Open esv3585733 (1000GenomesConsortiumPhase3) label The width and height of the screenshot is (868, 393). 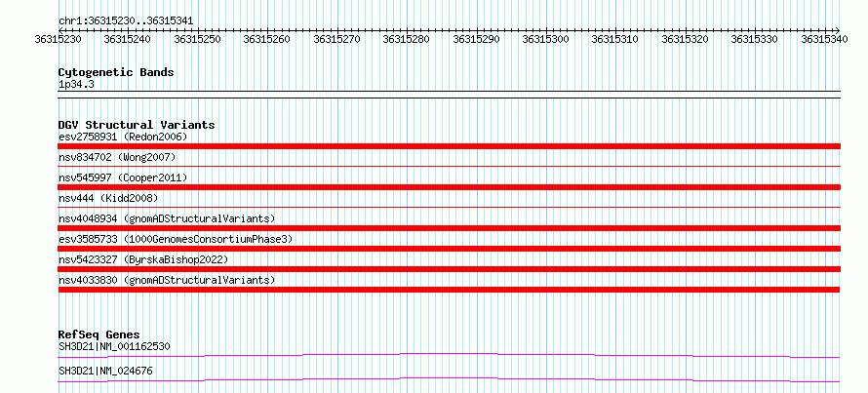coord(176,239)
